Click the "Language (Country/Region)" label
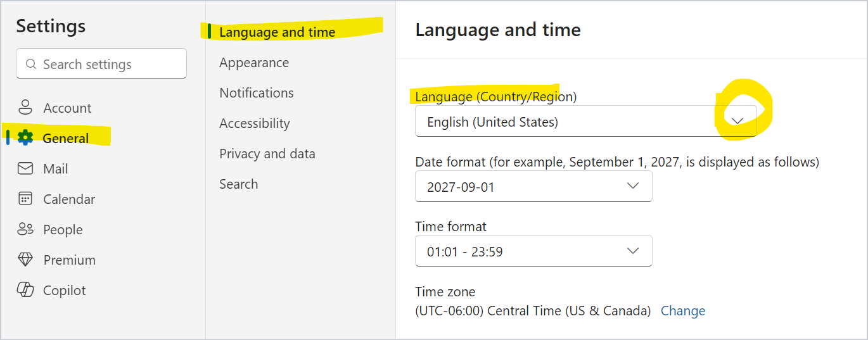Viewport: 868px width, 340px height. tap(496, 97)
